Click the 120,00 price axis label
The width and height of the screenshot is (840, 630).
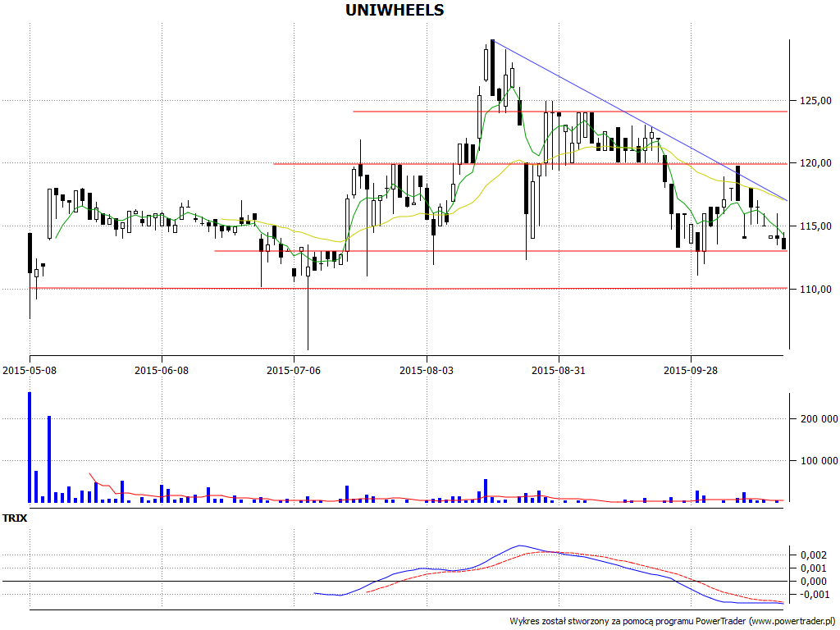(816, 163)
